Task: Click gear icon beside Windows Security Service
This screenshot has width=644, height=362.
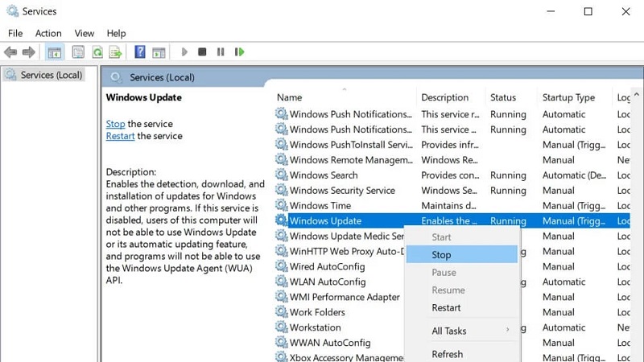Action: click(281, 190)
